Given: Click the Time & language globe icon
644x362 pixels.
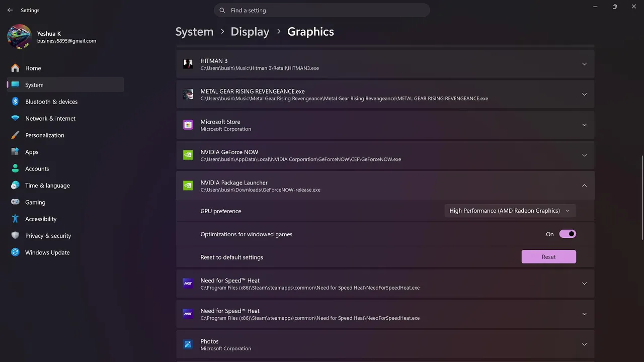Looking at the screenshot, I should (x=15, y=186).
